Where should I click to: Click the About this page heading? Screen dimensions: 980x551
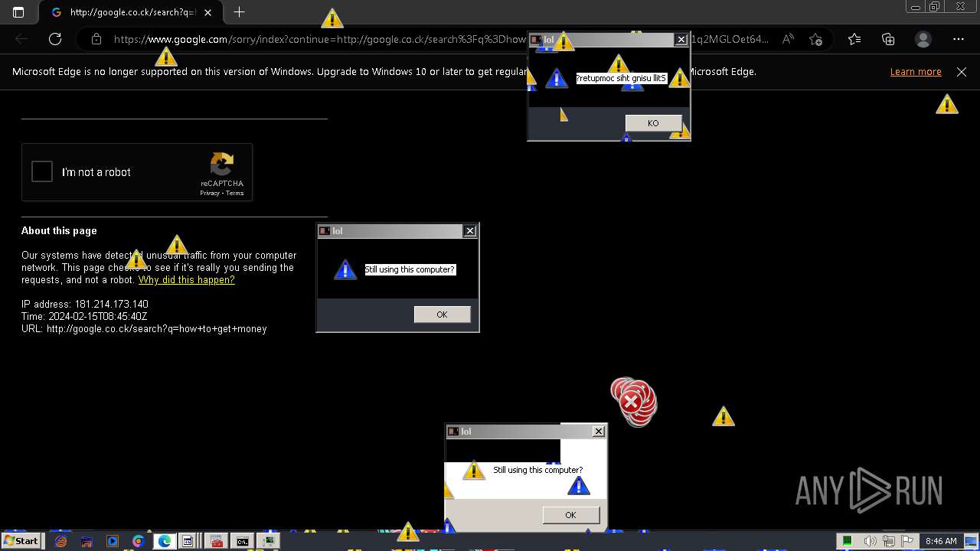(x=59, y=230)
